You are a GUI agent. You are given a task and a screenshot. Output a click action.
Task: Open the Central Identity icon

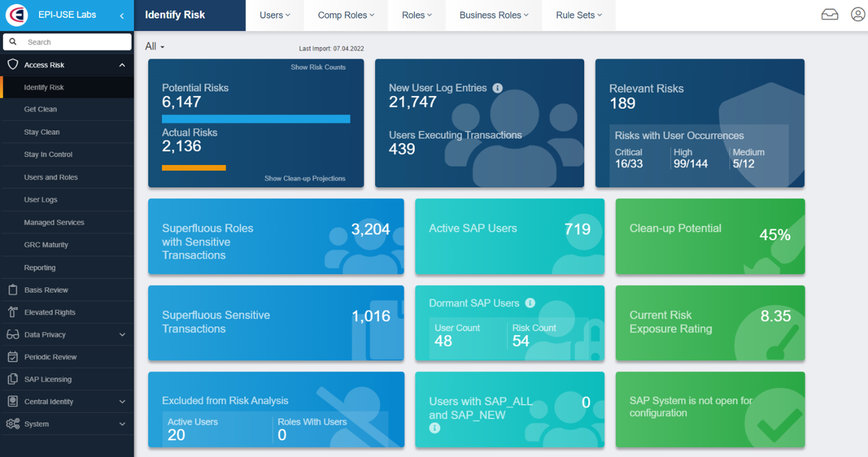(13, 401)
